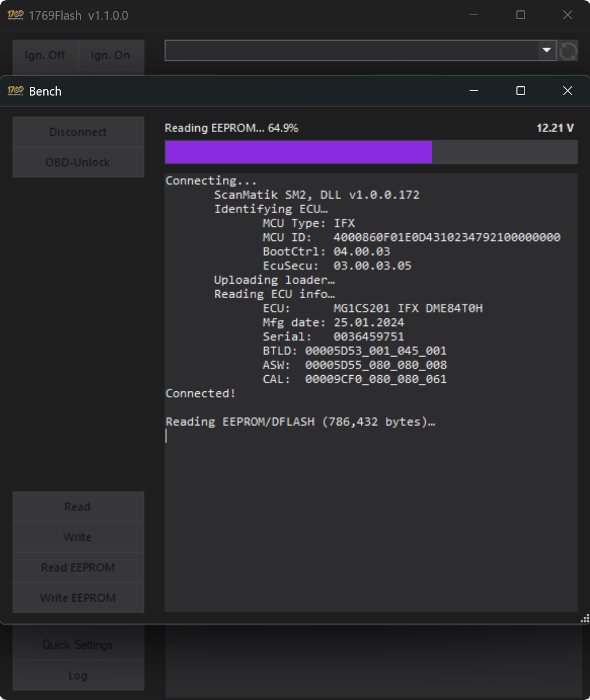Click the purple EEPROM reading progress bar

tap(371, 152)
